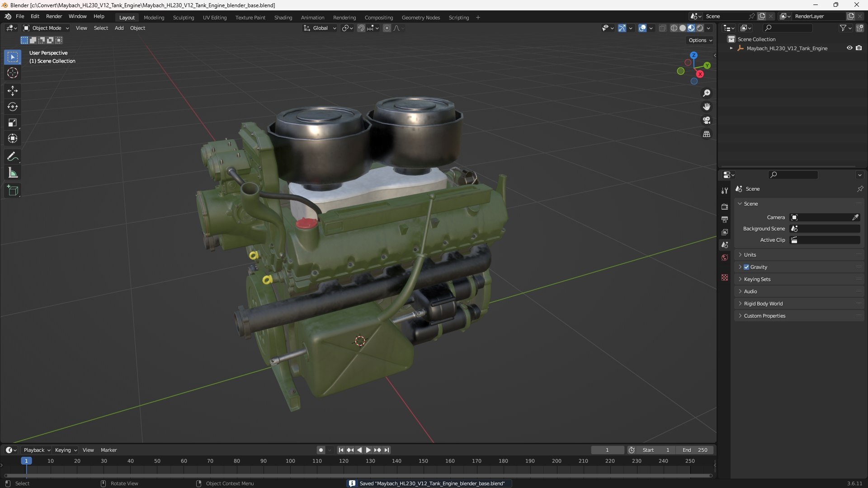Click the current frame field in timeline
Screen dimensions: 868x488
(x=607, y=450)
